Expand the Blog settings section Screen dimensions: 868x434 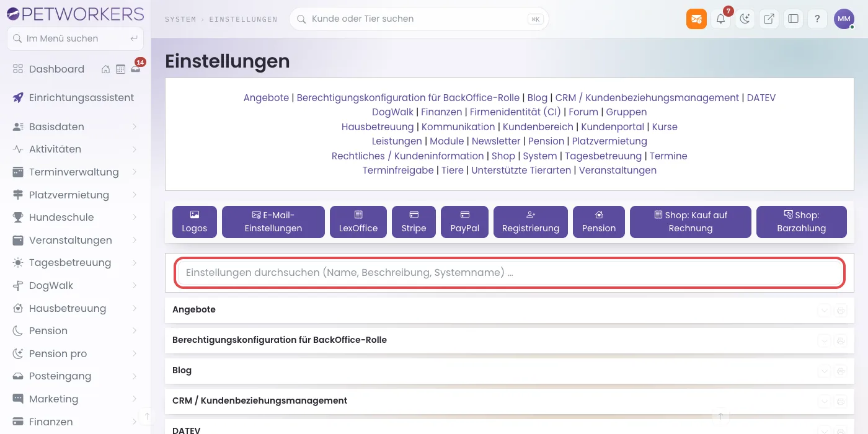[x=824, y=371]
